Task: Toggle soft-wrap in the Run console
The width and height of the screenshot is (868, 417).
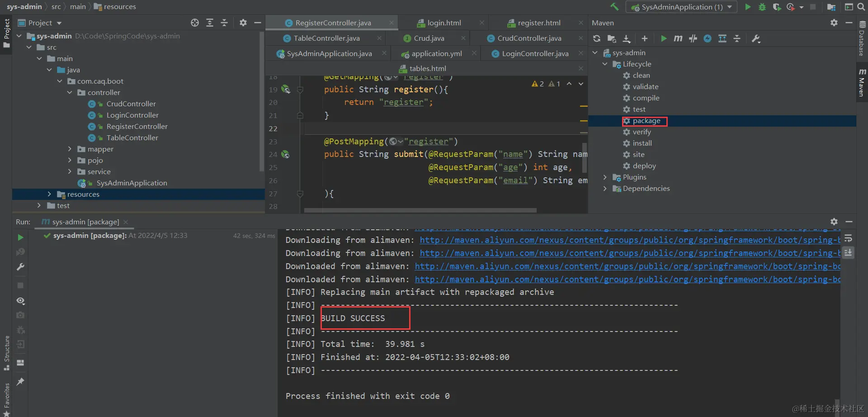Action: pos(848,238)
